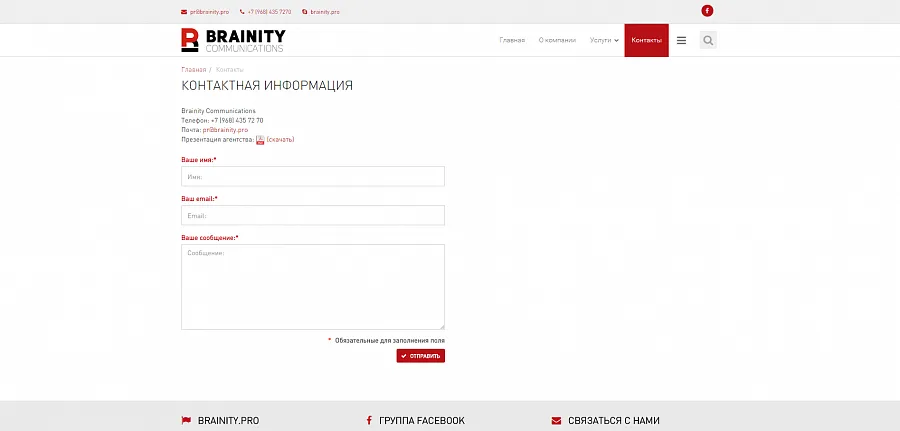The width and height of the screenshot is (900, 431).
Task: Click the phone icon in the top bar
Action: [242, 11]
